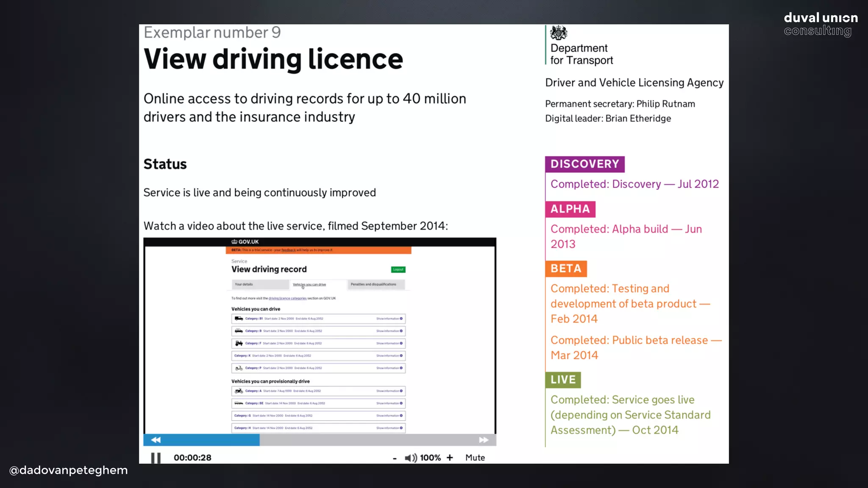Expand Show information for Category A

pos(389,391)
